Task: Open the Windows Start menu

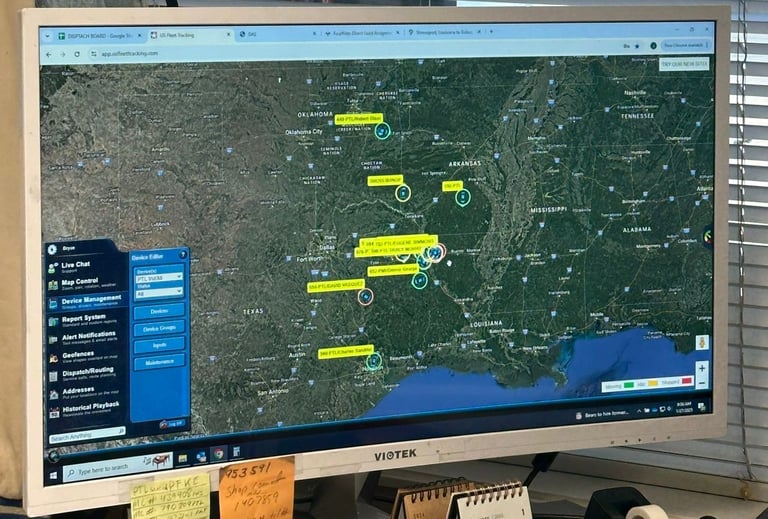Action: point(53,476)
